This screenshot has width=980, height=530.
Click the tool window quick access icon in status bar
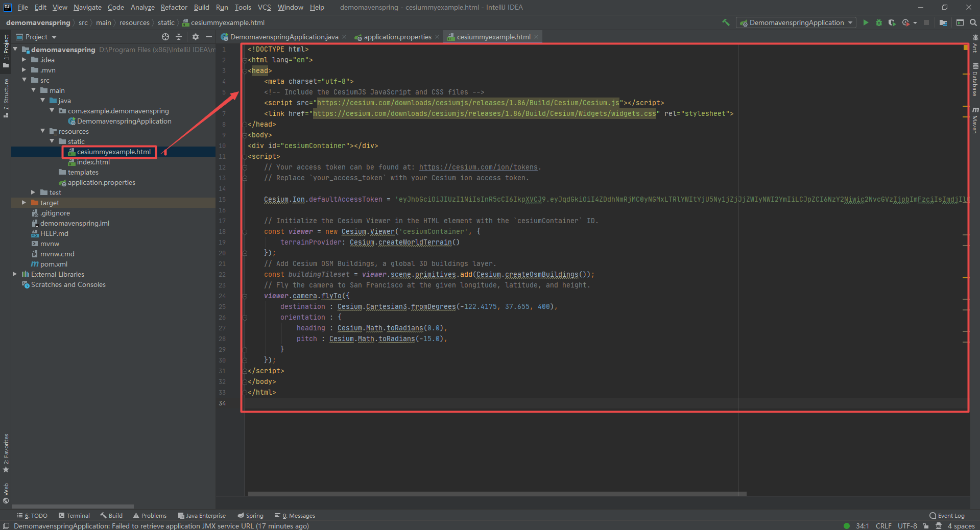click(6, 526)
